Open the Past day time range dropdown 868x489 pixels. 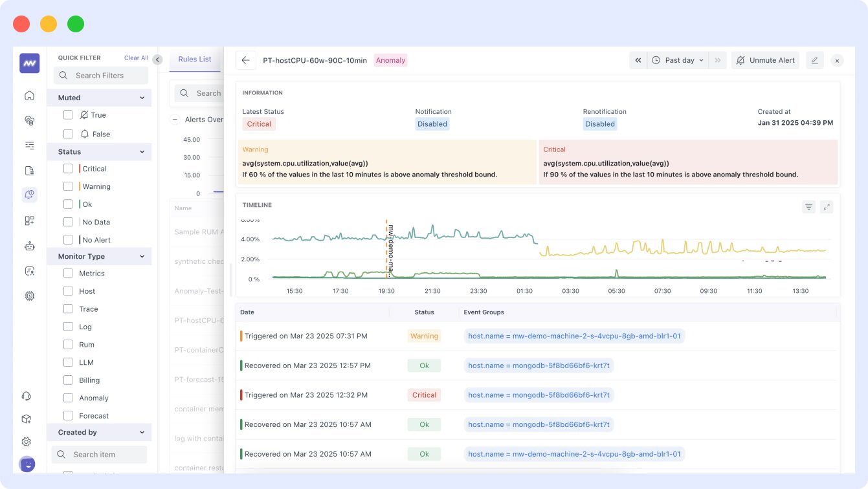tap(678, 60)
